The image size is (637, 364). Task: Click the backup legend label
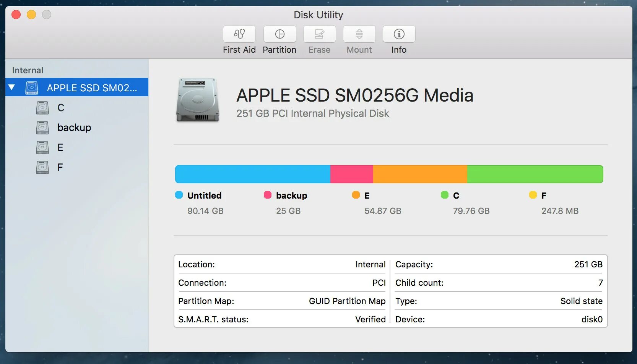pyautogui.click(x=292, y=196)
